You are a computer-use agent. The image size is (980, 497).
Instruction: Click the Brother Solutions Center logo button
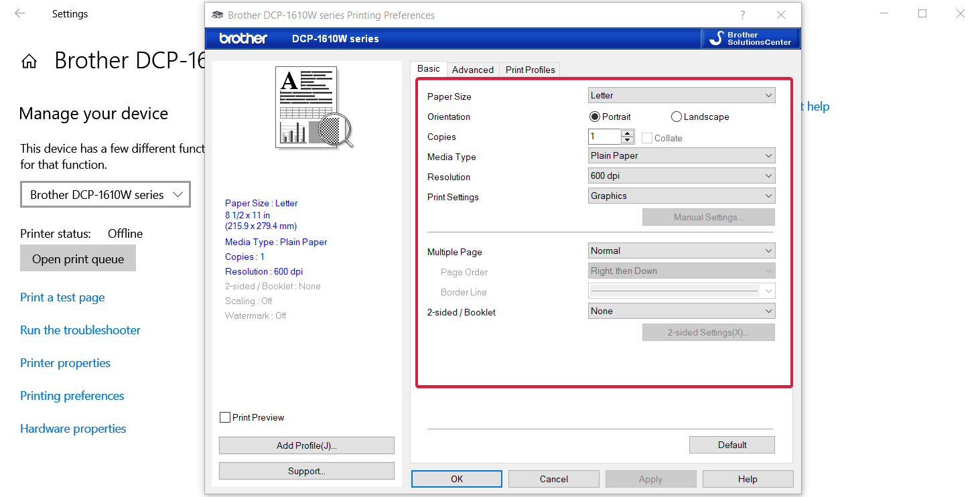(750, 38)
